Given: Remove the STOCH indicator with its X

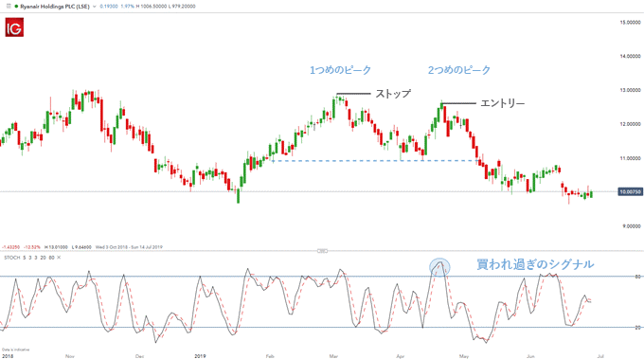Looking at the screenshot, I should coord(59,258).
